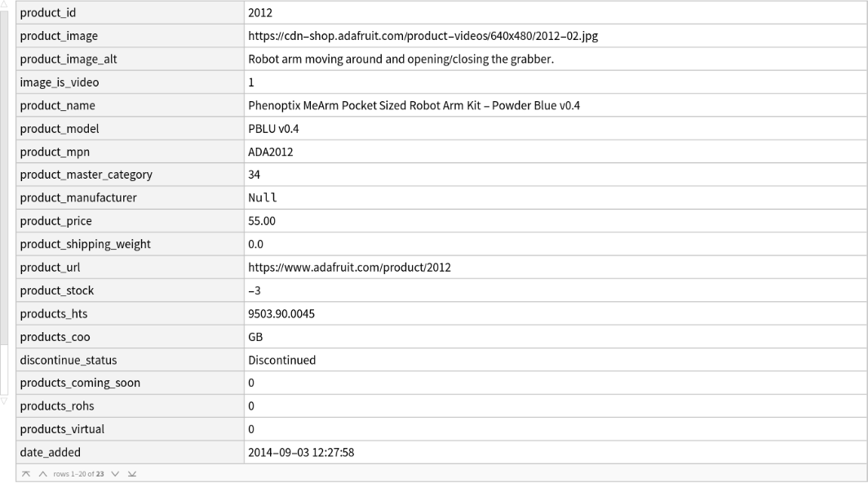Image resolution: width=868 pixels, height=483 pixels.
Task: Click the 'rows 1–20 of 23' label
Action: click(78, 474)
